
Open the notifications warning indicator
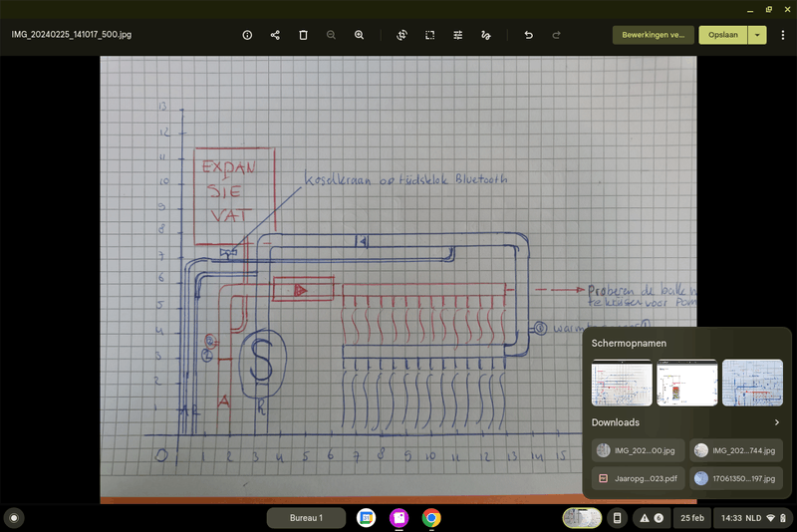click(x=652, y=518)
